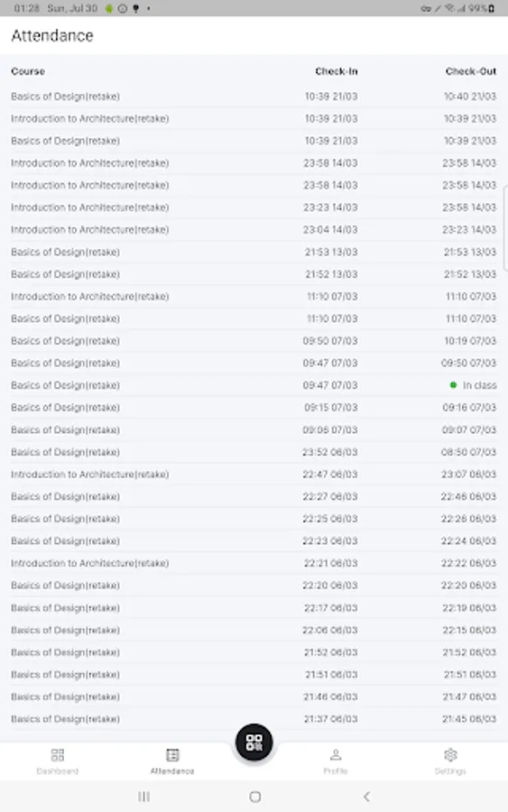Select check-out time 08:50 07/03
The width and height of the screenshot is (508, 812).
[x=468, y=452]
